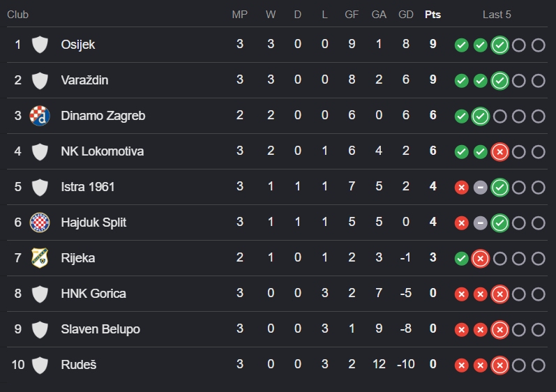The width and height of the screenshot is (556, 392).
Task: Click Hajduk Split's green win icon
Action: click(x=499, y=223)
